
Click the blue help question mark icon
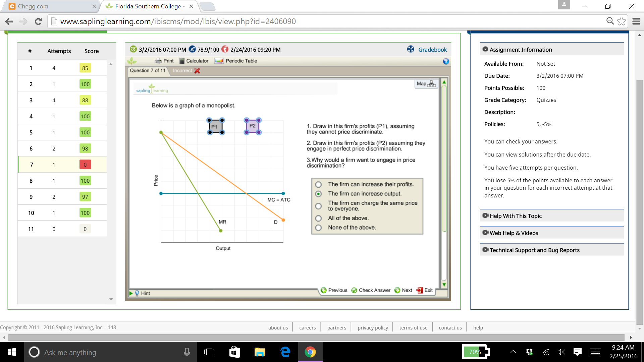click(x=446, y=61)
